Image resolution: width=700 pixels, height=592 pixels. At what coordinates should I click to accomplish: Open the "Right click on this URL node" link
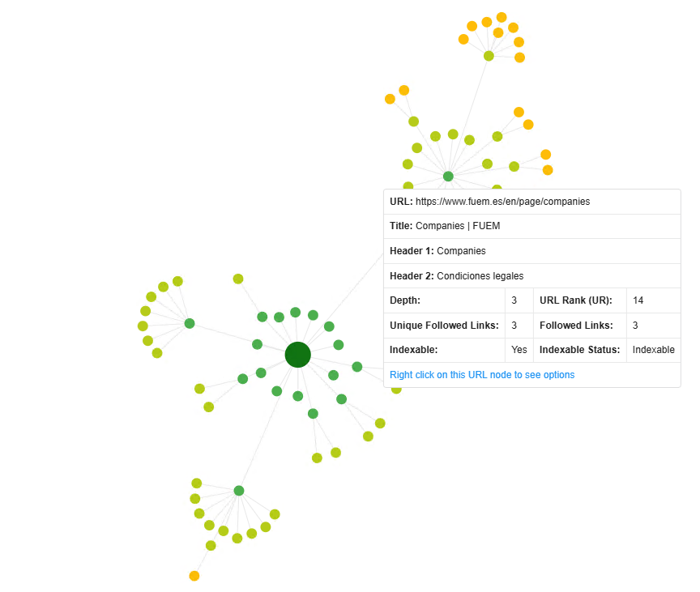tap(482, 375)
